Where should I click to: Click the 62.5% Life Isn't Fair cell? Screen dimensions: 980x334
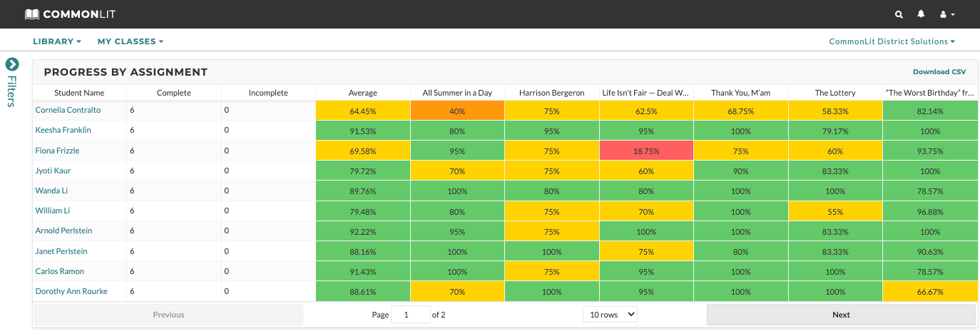click(646, 111)
